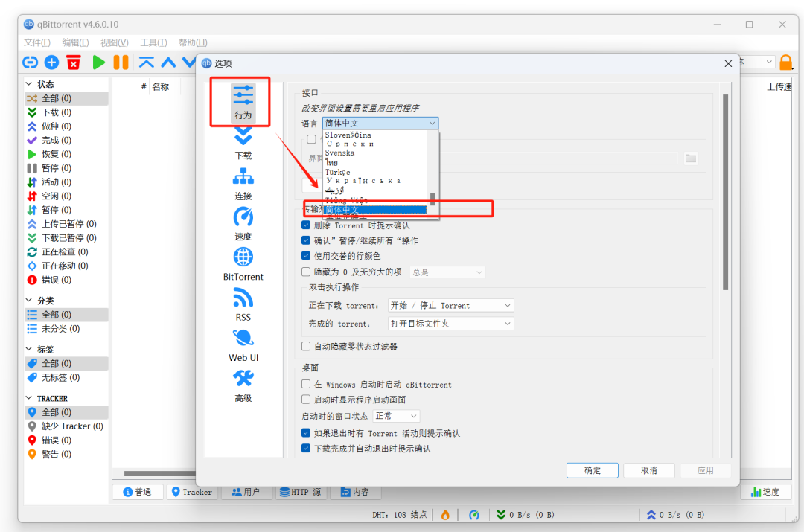The image size is (804, 532).
Task: Collapse the 分类 filter section
Action: (x=29, y=300)
